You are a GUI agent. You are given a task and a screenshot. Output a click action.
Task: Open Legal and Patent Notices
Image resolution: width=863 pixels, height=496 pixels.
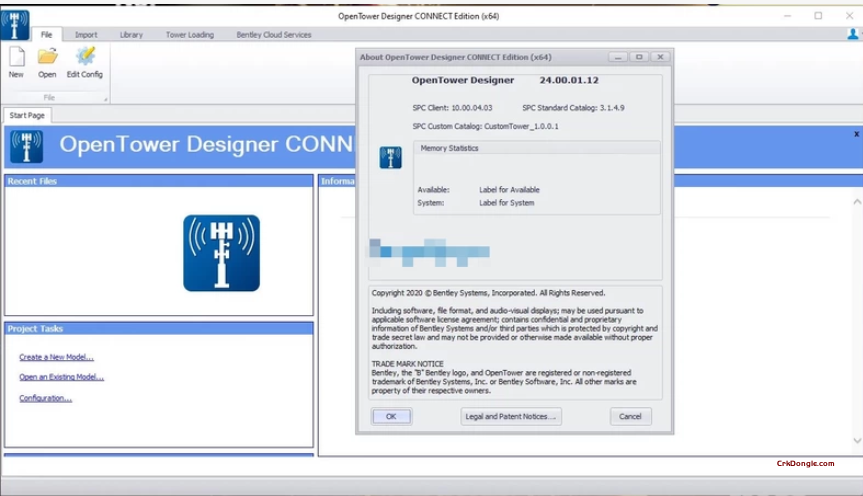(511, 416)
